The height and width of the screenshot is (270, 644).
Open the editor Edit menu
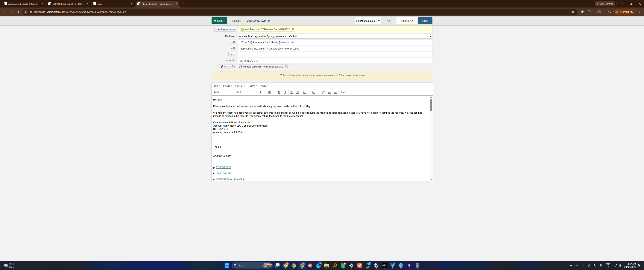(216, 86)
